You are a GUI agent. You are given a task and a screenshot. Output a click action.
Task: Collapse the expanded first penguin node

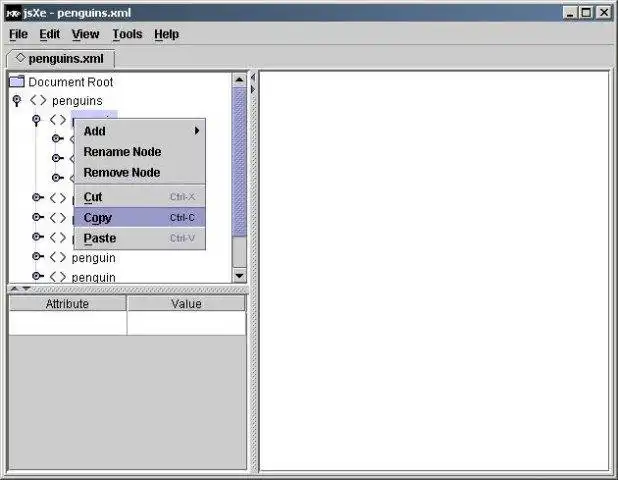(x=36, y=120)
